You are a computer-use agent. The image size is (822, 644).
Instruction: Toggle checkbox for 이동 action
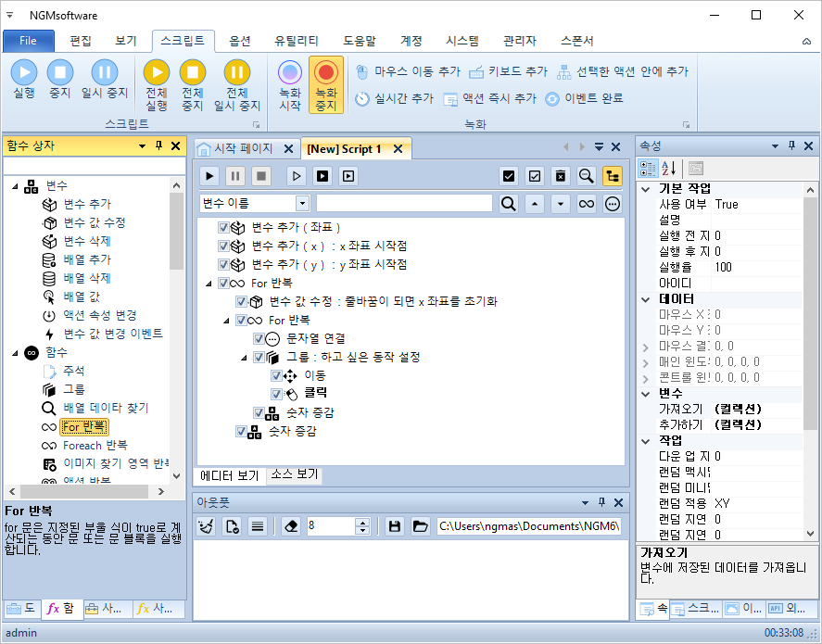point(277,375)
